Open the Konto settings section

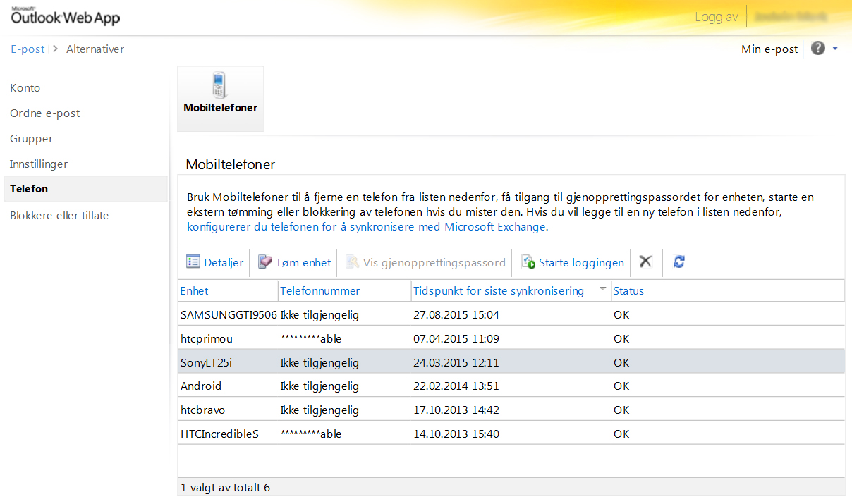25,88
